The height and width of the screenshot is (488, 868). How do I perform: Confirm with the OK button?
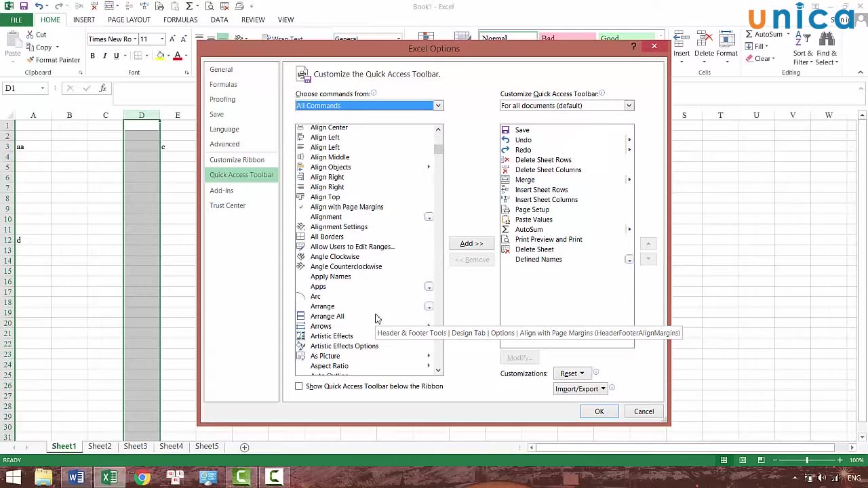[599, 411]
